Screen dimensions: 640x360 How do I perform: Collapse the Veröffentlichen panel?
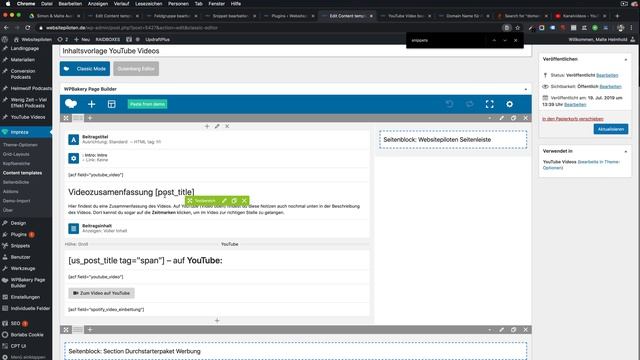[x=625, y=60]
